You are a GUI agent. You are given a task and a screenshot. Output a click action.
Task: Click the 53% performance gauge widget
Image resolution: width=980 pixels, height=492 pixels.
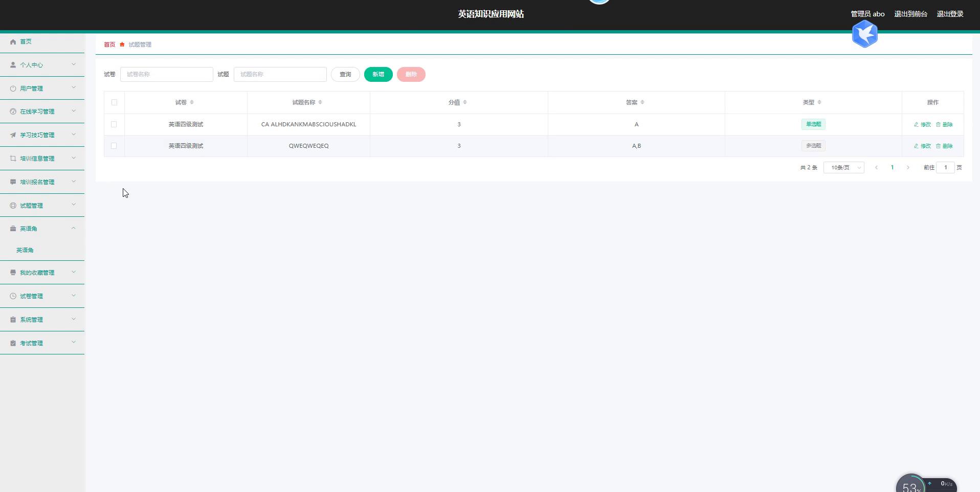point(910,485)
